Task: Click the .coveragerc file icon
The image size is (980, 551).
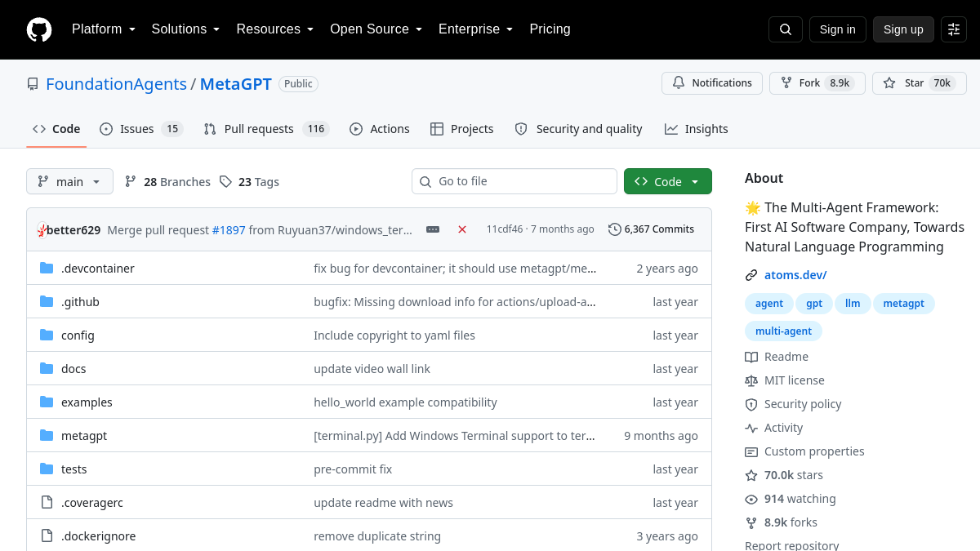Action: pyautogui.click(x=47, y=503)
